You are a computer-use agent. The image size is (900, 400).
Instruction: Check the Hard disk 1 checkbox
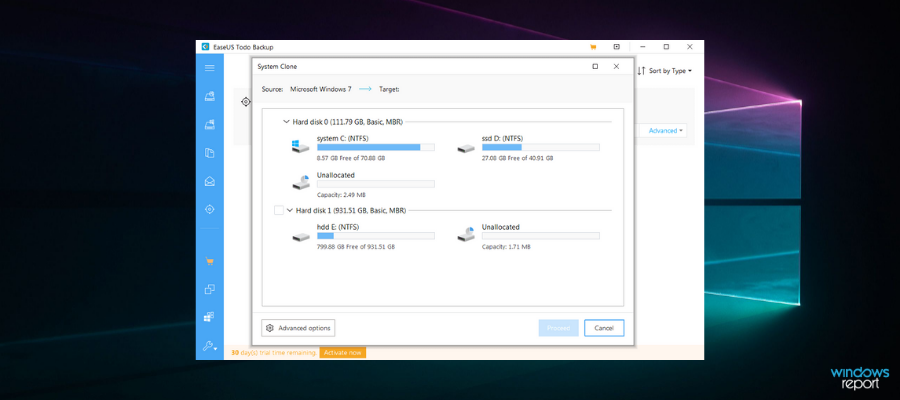(x=278, y=211)
